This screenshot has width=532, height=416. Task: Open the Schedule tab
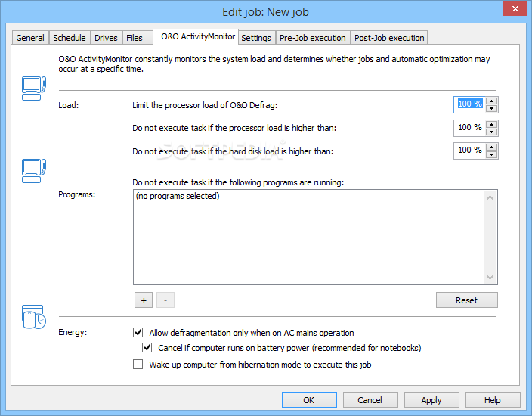tap(70, 38)
